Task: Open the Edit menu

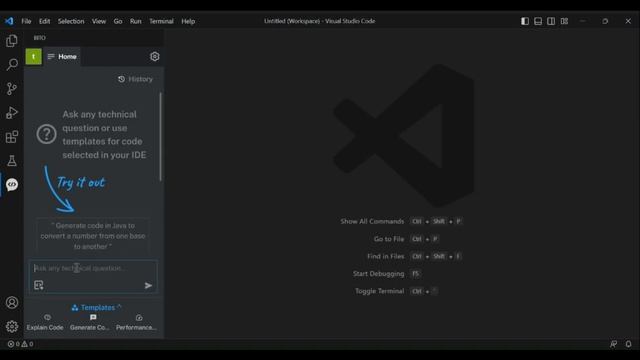Action: [x=44, y=21]
